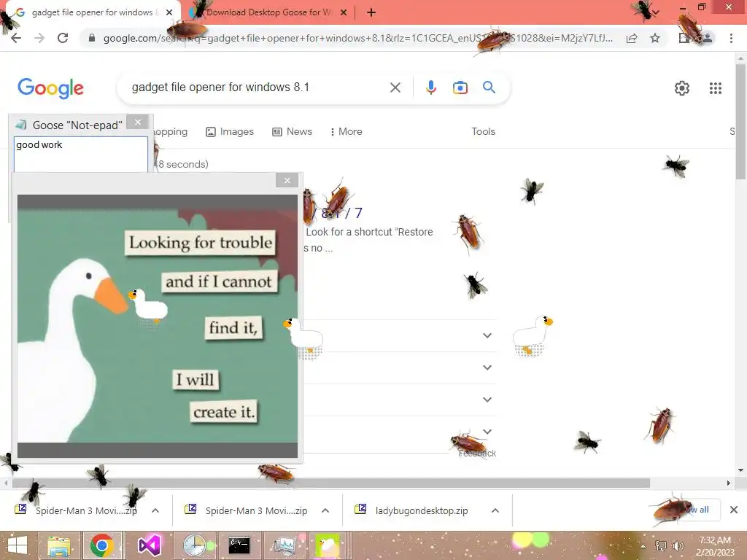Image resolution: width=747 pixels, height=560 pixels.
Task: Open File Explorer from taskbar
Action: (x=59, y=545)
